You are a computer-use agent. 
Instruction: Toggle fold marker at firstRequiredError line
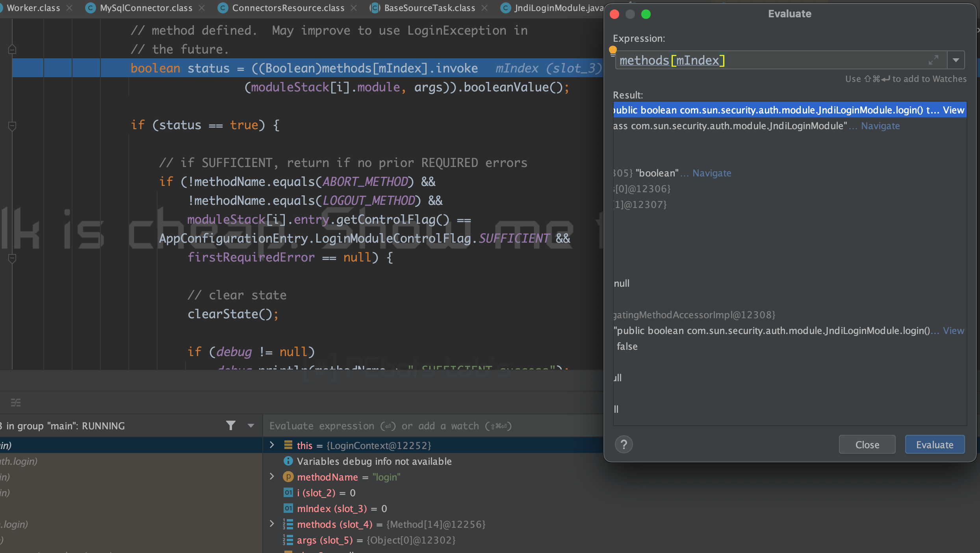pyautogui.click(x=12, y=258)
